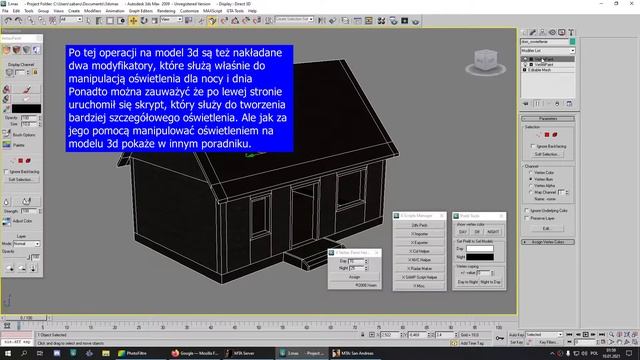Click Brush Options icon in VertexPaint panel

pyautogui.click(x=7, y=134)
